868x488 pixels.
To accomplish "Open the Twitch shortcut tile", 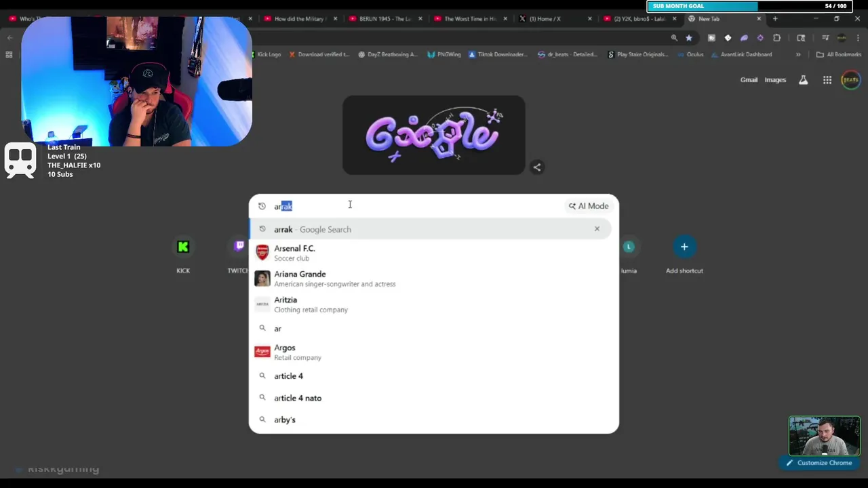I will (x=239, y=255).
